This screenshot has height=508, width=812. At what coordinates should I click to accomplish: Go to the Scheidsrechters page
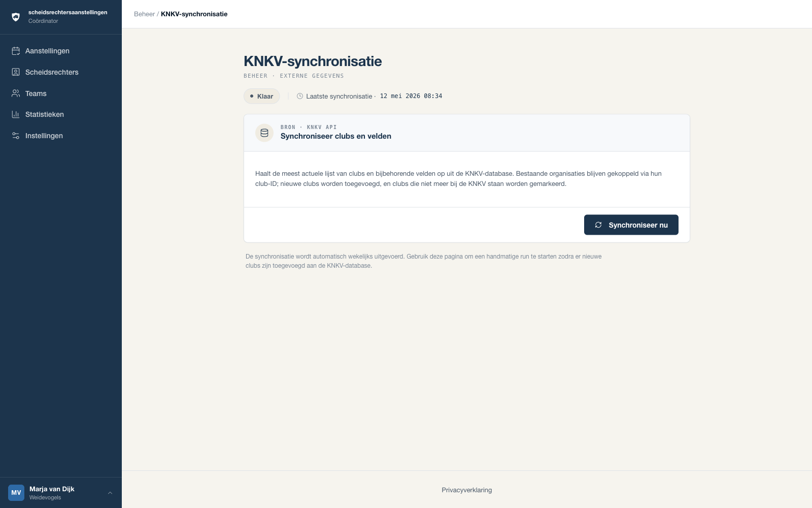(x=61, y=72)
